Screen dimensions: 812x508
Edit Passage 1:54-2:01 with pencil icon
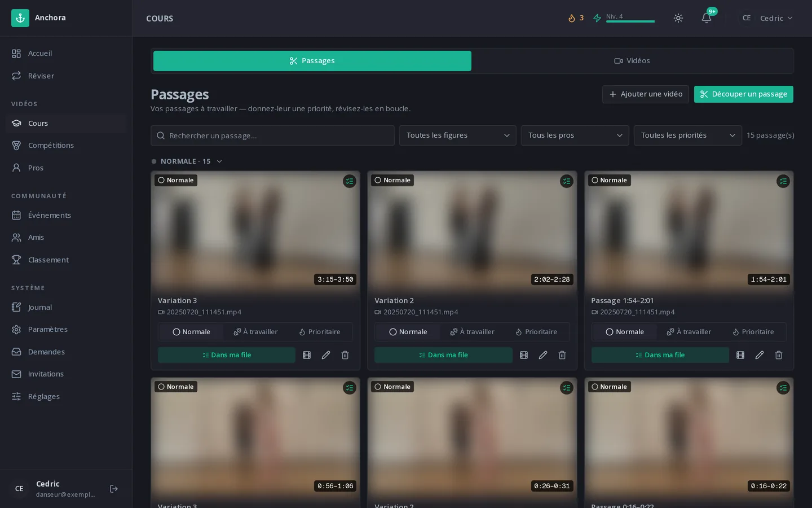pyautogui.click(x=760, y=355)
